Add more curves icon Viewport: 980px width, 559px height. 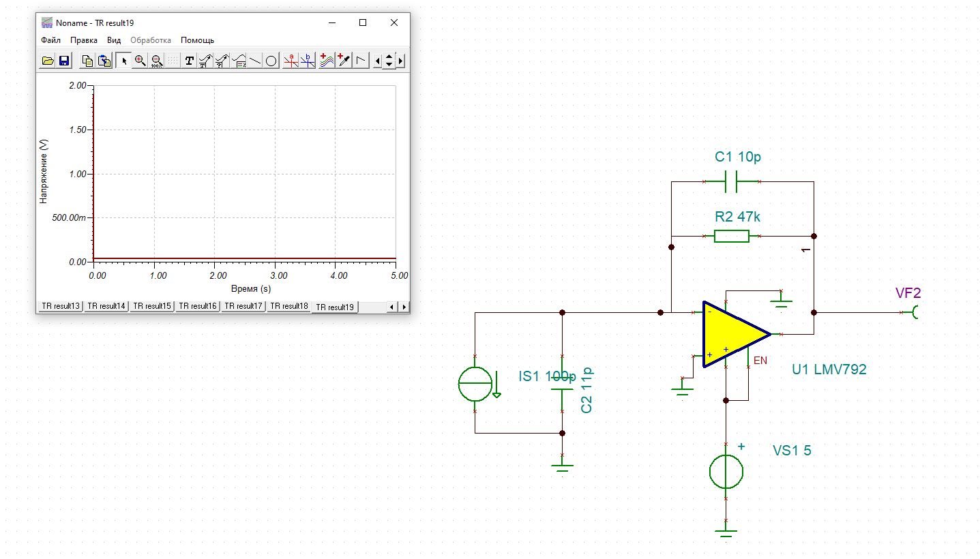tap(327, 61)
